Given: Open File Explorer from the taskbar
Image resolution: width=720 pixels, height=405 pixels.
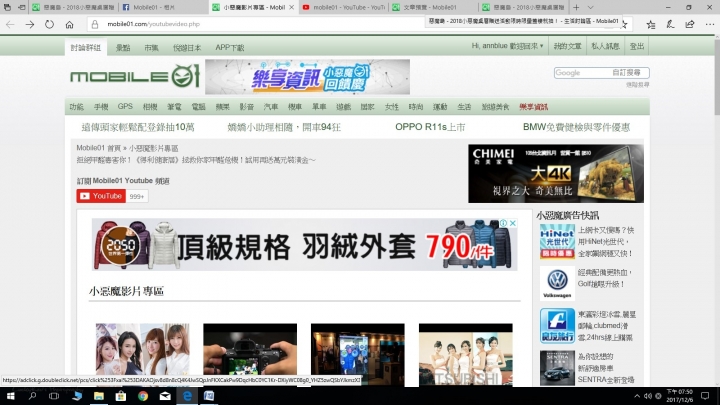Looking at the screenshot, I should coord(99,396).
